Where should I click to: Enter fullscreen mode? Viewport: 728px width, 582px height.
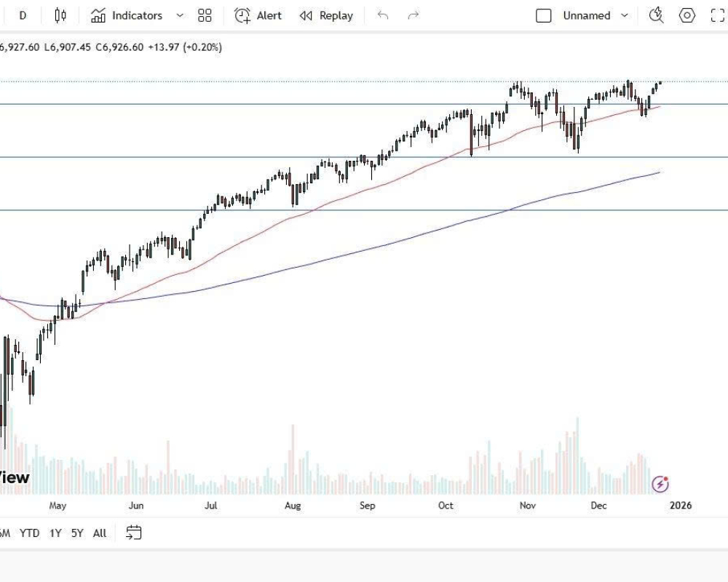(717, 15)
